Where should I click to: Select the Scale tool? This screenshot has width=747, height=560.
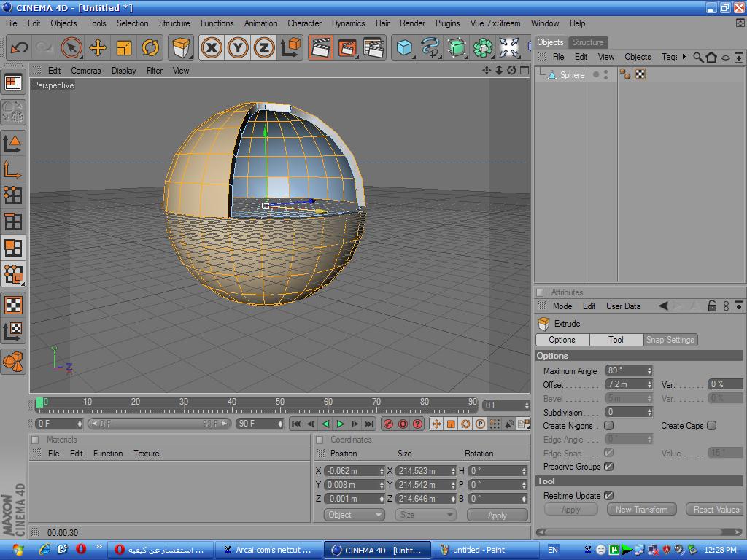click(x=124, y=47)
